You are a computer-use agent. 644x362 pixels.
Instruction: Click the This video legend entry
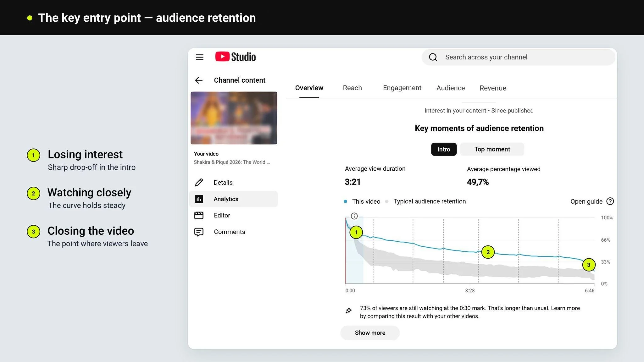(362, 201)
